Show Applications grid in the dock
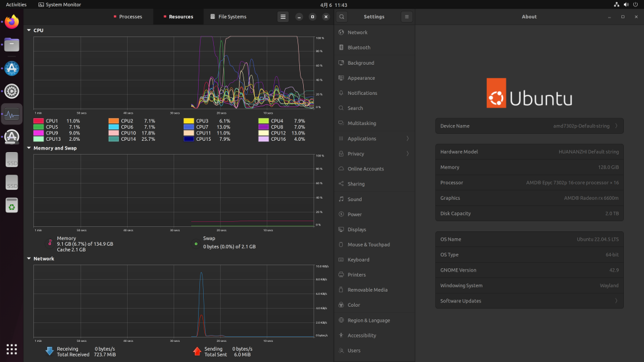Image resolution: width=644 pixels, height=362 pixels. pyautogui.click(x=12, y=349)
